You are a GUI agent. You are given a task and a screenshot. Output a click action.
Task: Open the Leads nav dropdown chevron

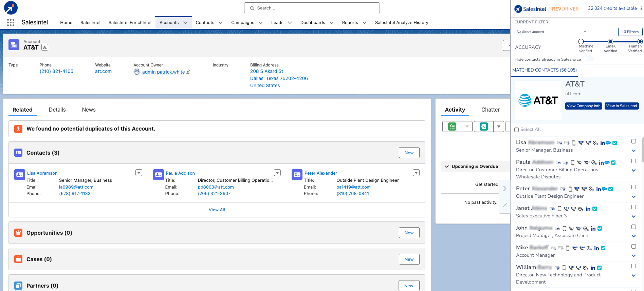pyautogui.click(x=290, y=23)
